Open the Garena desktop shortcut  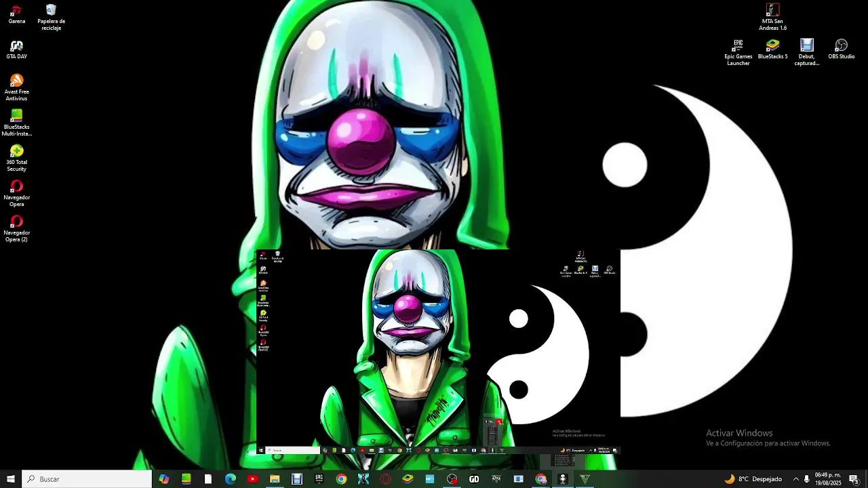tap(16, 14)
